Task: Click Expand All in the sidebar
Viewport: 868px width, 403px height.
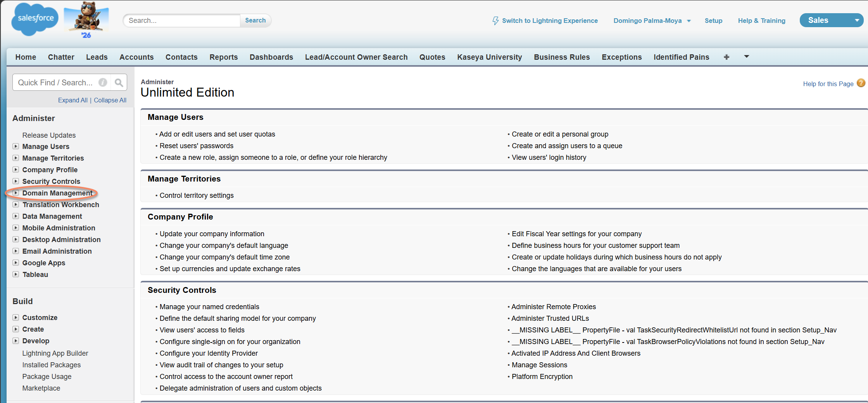Action: [73, 100]
